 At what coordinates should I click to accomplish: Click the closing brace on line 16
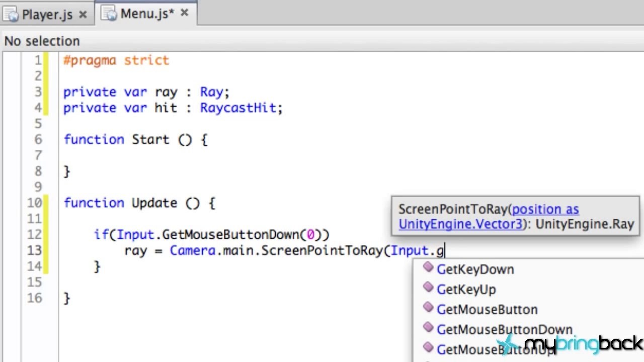(x=67, y=298)
